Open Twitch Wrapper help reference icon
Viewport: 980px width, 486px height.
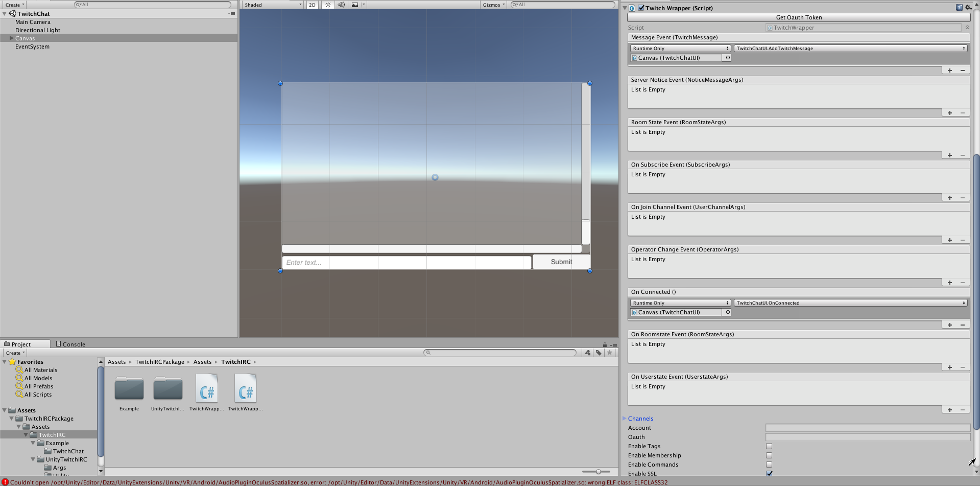(x=959, y=8)
